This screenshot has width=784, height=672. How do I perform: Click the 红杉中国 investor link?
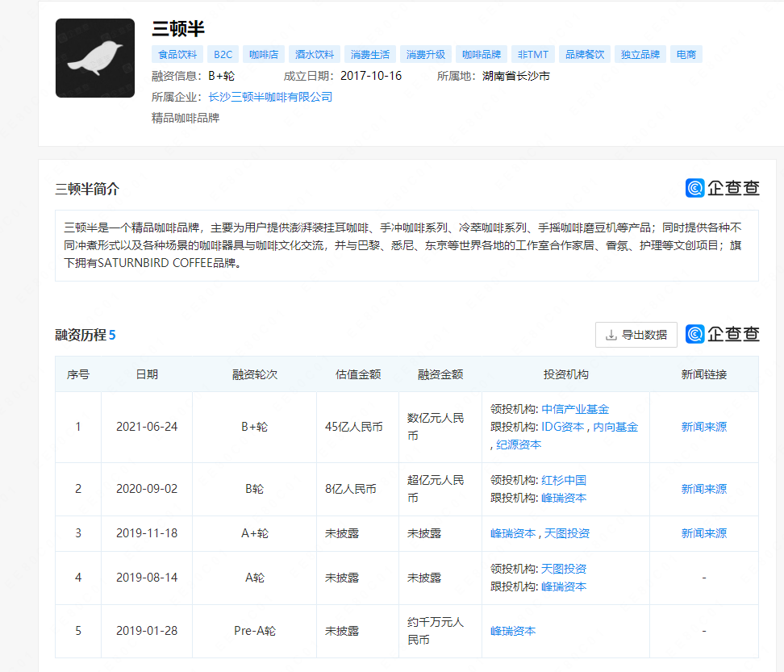pyautogui.click(x=565, y=480)
